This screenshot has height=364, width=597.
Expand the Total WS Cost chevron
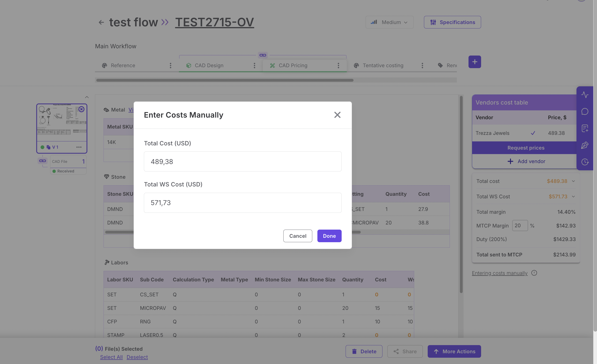pyautogui.click(x=573, y=196)
